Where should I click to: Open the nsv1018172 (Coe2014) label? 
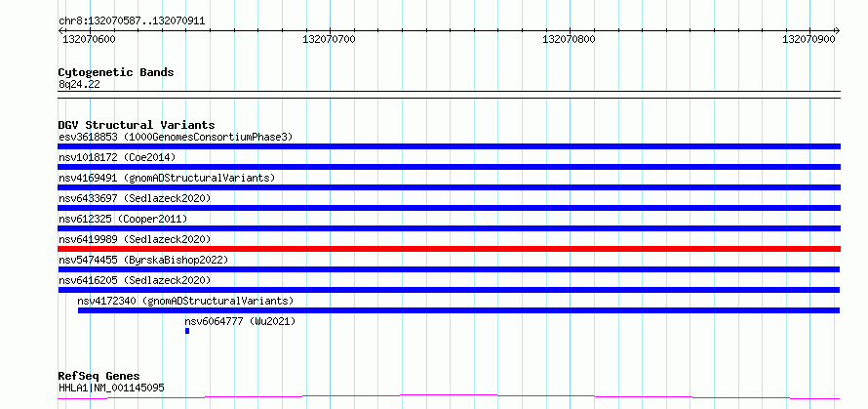117,157
